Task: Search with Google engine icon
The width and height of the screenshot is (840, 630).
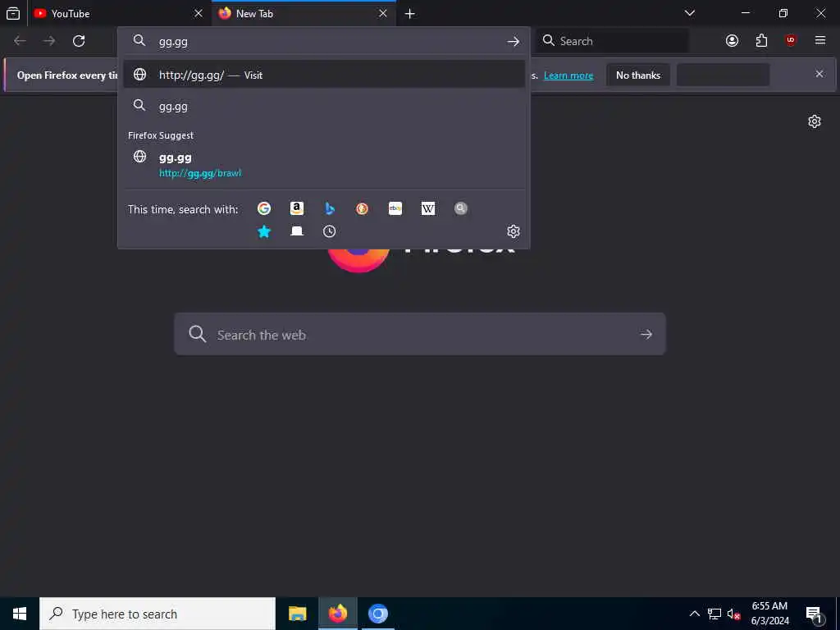Action: point(264,208)
